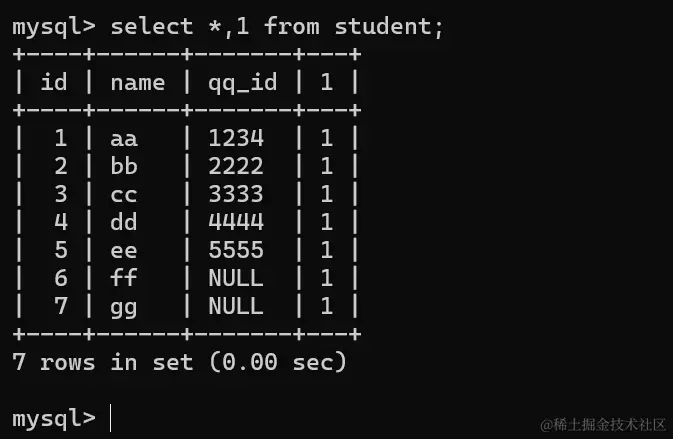This screenshot has height=439, width=673.
Task: Click the name cell 'aa'
Action: coord(124,139)
